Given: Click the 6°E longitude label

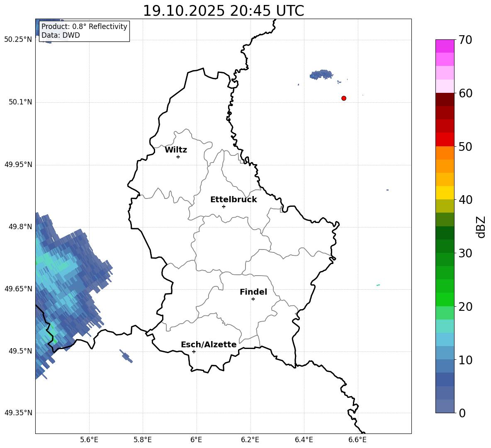Looking at the screenshot, I should [x=196, y=440].
